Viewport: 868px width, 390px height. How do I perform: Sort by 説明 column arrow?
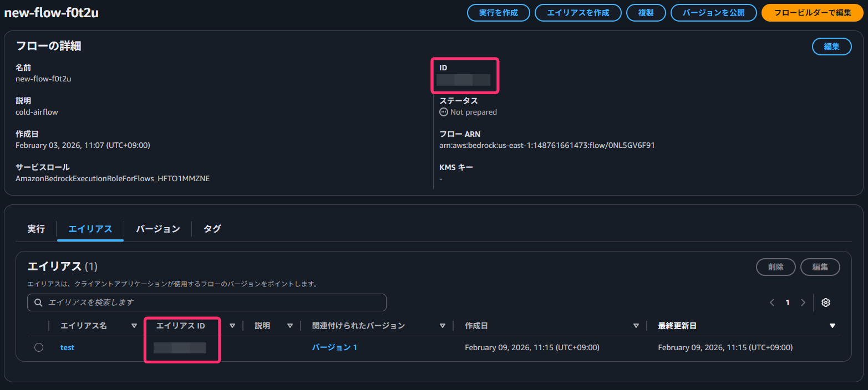pos(290,326)
